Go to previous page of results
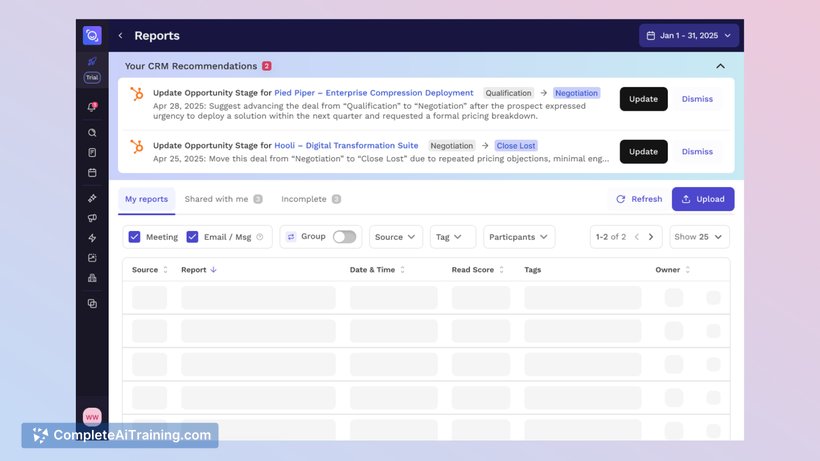The width and height of the screenshot is (820, 461). point(636,237)
